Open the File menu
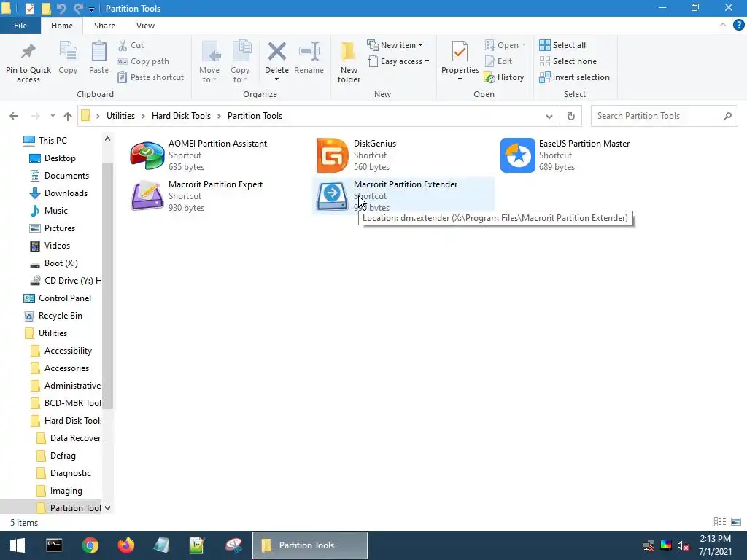 [20, 26]
